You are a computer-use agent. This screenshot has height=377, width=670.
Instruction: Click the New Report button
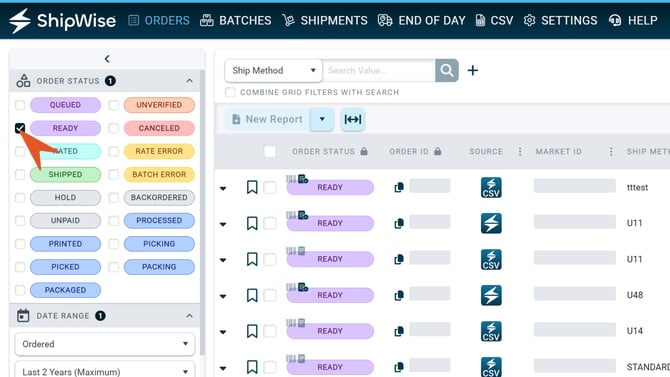[x=267, y=119]
